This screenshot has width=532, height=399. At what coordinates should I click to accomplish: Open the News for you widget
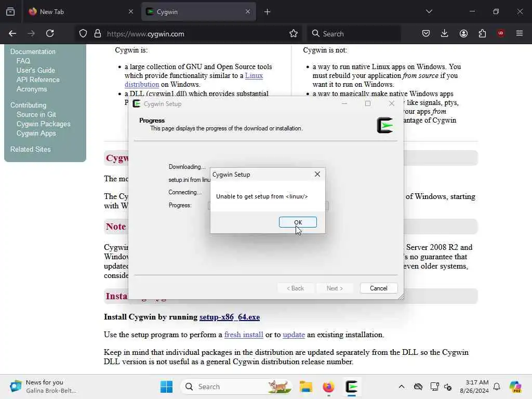point(43,387)
